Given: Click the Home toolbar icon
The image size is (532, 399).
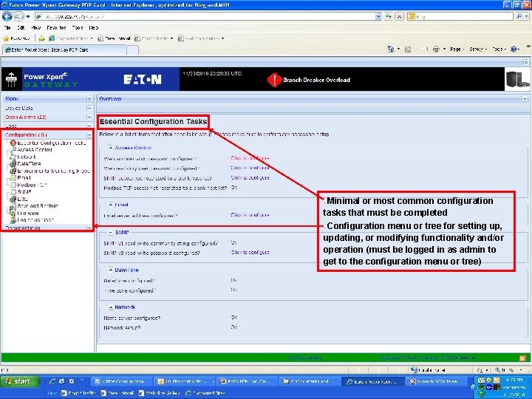Looking at the screenshot, I should 391,50.
